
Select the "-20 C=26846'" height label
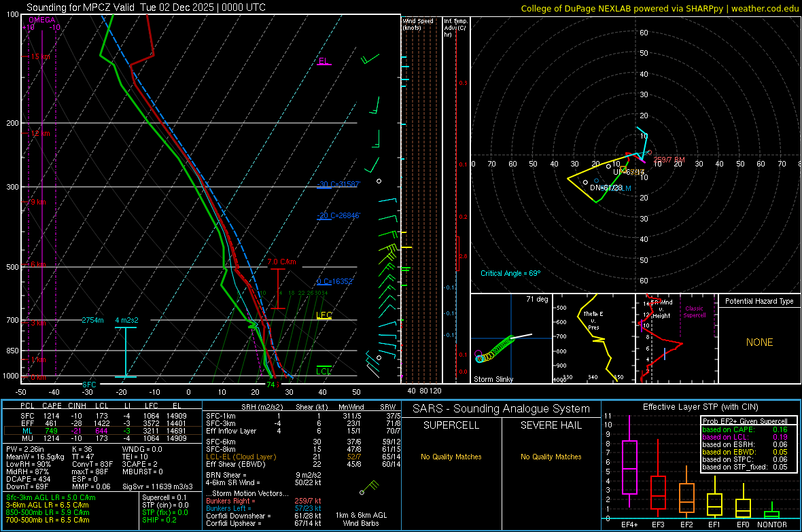click(338, 215)
